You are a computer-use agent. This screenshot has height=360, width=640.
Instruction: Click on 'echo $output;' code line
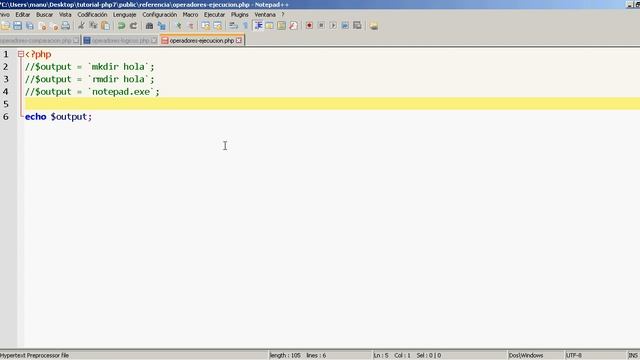(x=59, y=117)
